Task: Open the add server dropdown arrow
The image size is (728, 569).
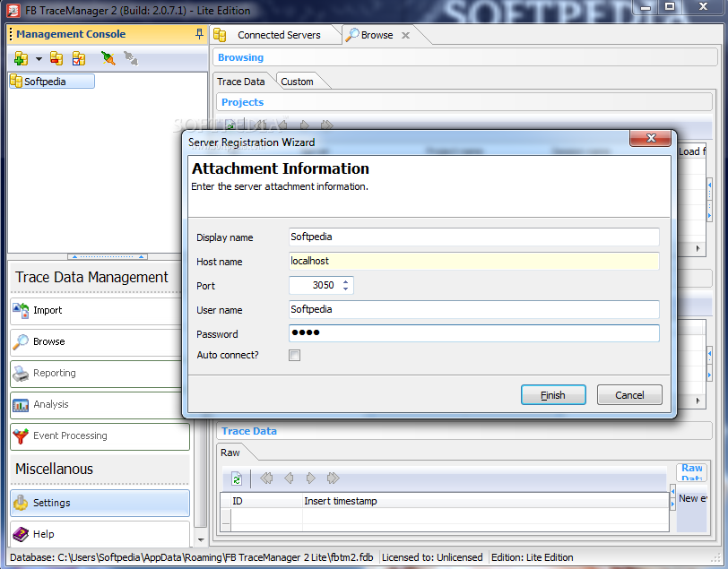Action: coord(39,59)
